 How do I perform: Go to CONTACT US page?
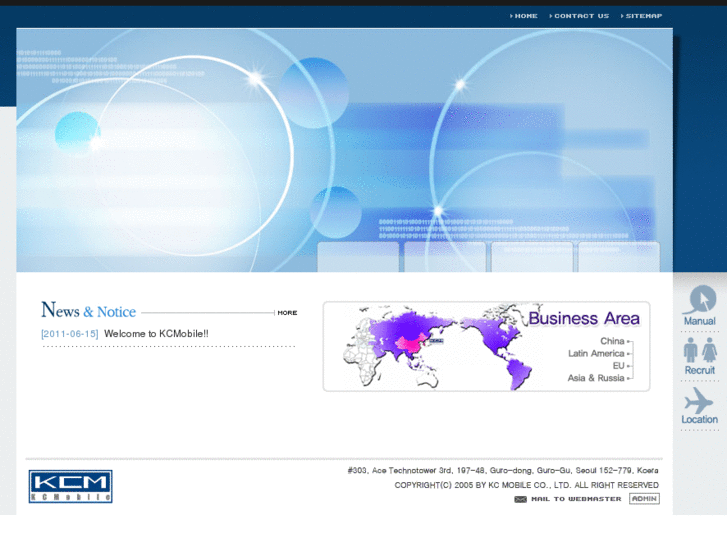(581, 16)
